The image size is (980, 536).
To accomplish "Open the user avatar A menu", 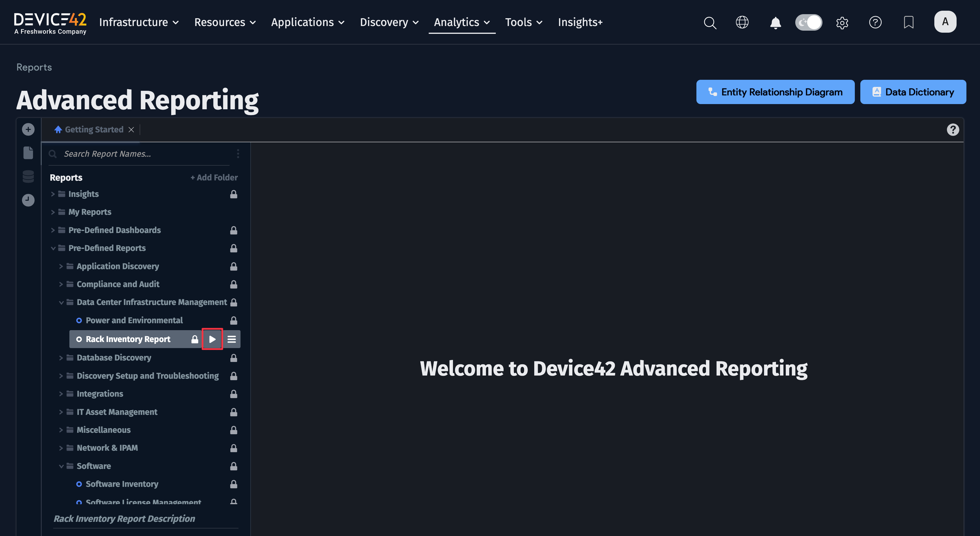I will (945, 22).
